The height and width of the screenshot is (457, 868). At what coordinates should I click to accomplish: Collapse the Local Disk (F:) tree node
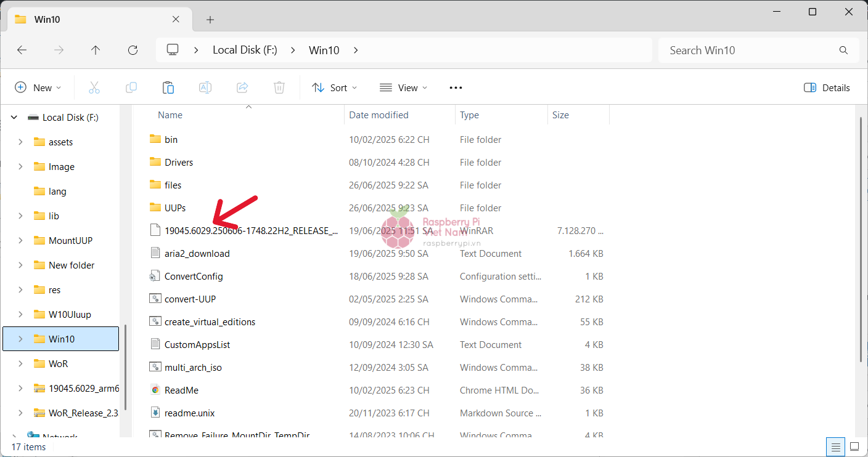click(x=14, y=117)
